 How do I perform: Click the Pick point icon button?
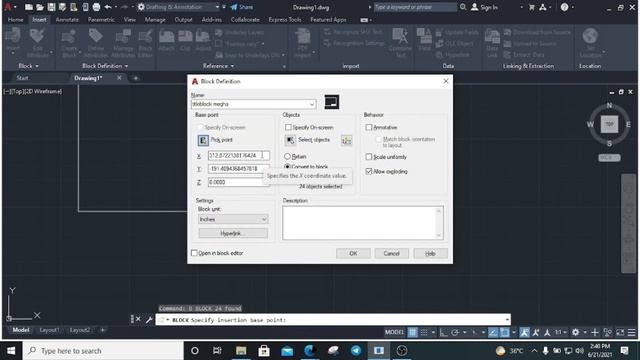click(203, 140)
